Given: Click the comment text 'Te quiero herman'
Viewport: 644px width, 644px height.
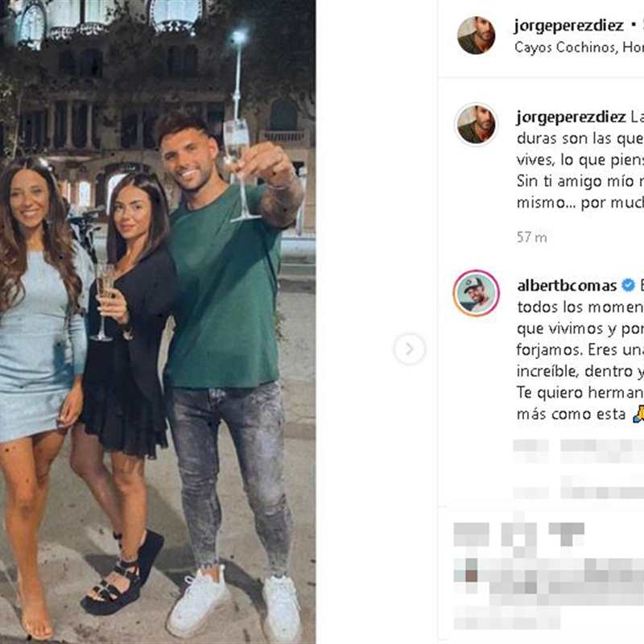Looking at the screenshot, I should [580, 393].
